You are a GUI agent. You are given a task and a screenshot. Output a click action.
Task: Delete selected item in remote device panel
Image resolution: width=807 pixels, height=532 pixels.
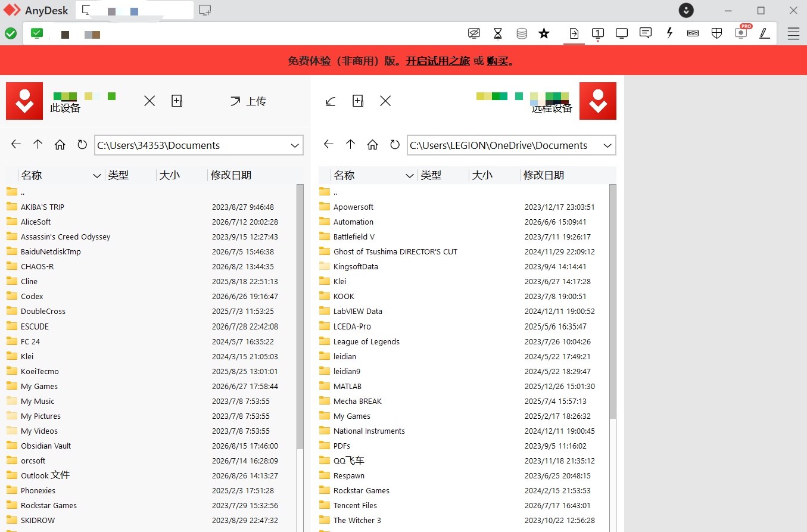click(x=385, y=101)
